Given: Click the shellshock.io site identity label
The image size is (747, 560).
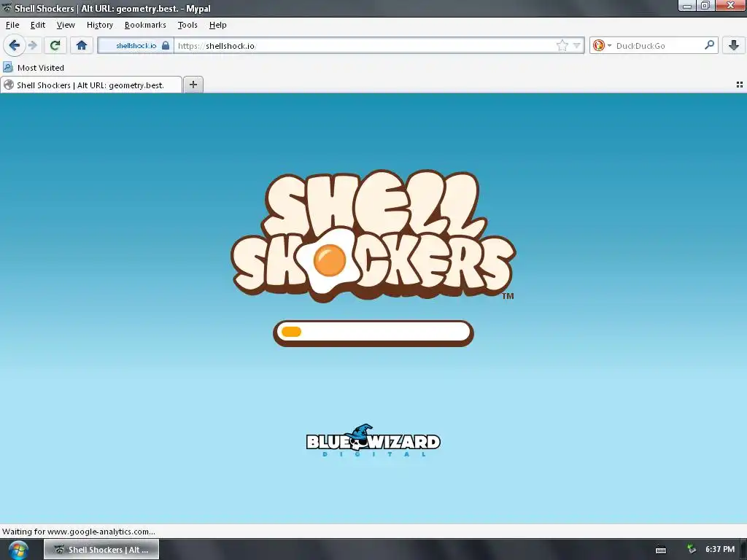Looking at the screenshot, I should point(136,46).
